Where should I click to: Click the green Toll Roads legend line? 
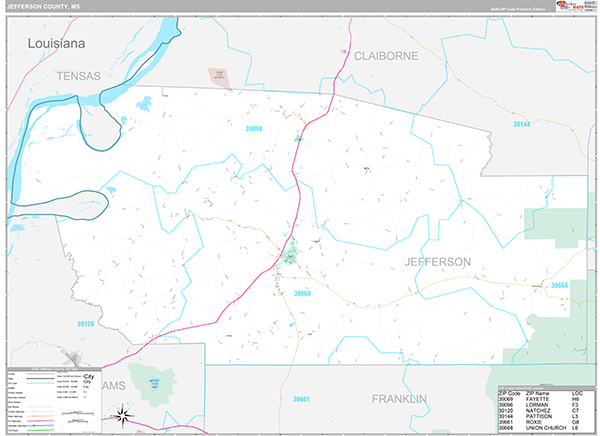[41, 430]
